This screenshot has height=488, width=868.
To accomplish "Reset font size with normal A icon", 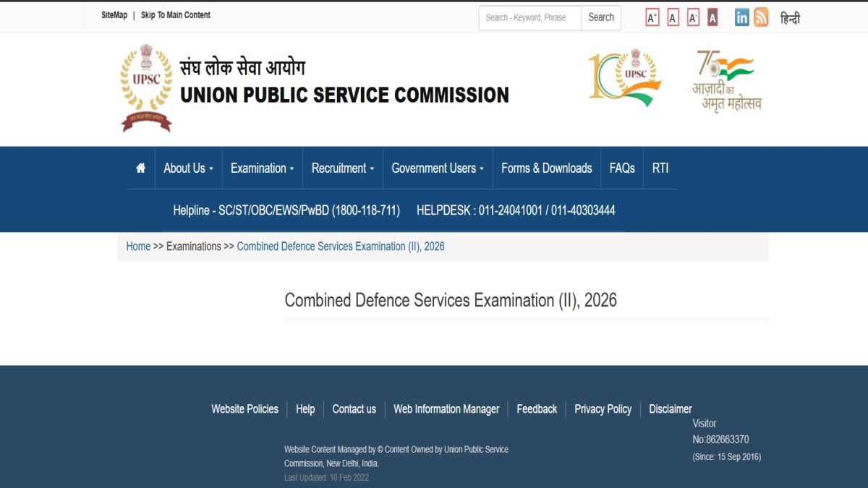I will coord(673,18).
